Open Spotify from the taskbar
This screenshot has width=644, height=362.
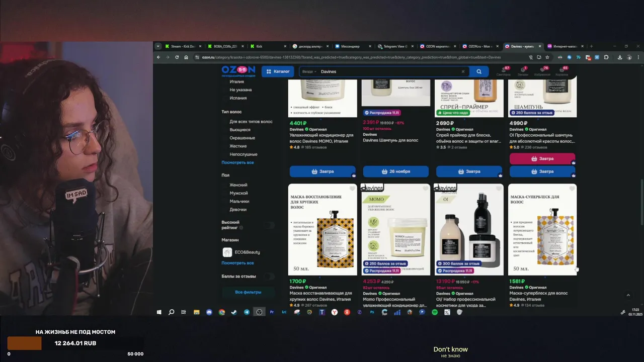coord(435,312)
